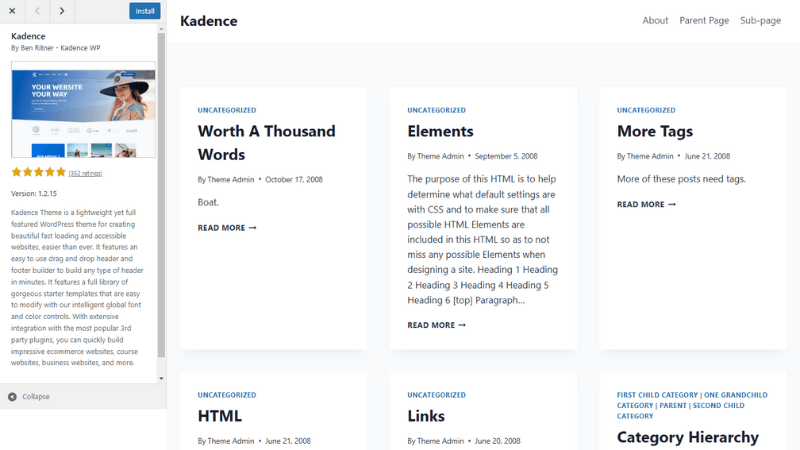This screenshot has height=450, width=800.
Task: Click Theme Admin author on More Tags
Action: coord(650,156)
